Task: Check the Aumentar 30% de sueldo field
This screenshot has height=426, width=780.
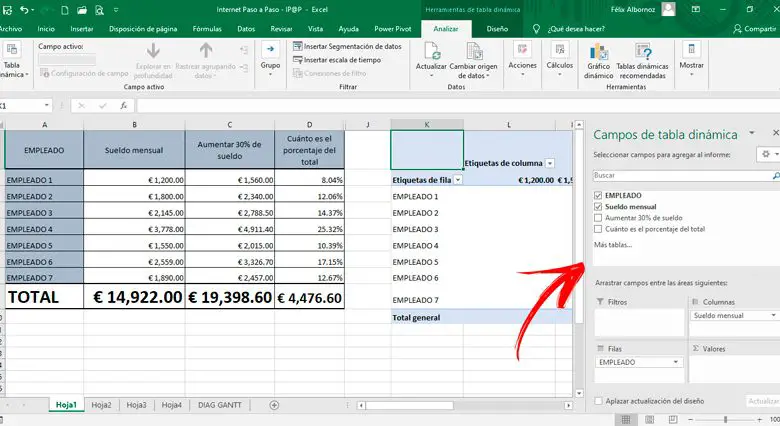Action: point(598,217)
